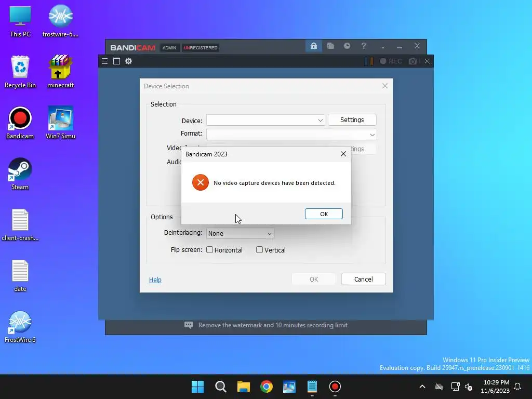
Task: Click the muted volume icon in system tray
Action: (x=469, y=387)
